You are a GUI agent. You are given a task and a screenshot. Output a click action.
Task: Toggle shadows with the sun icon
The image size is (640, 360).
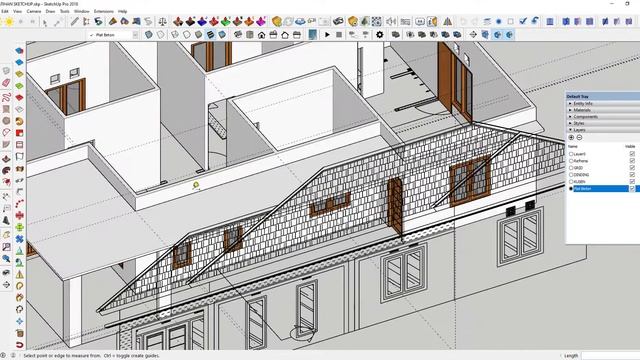9,22
